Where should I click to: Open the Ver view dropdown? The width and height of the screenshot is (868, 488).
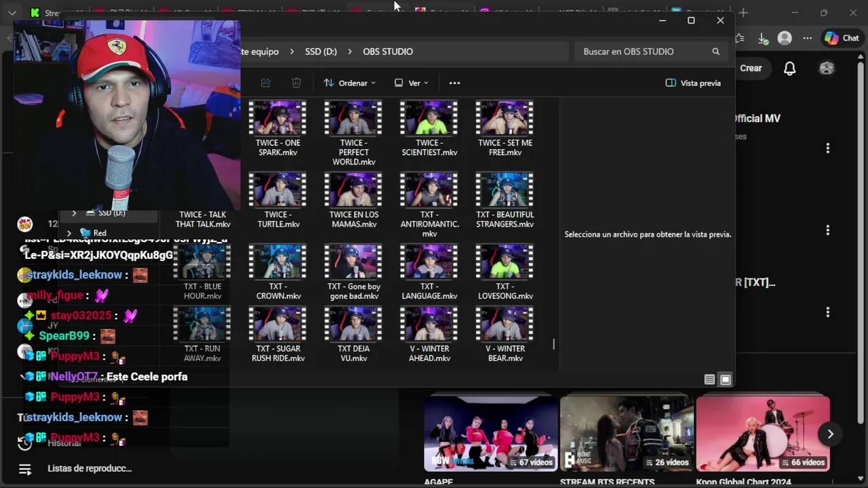pyautogui.click(x=411, y=83)
